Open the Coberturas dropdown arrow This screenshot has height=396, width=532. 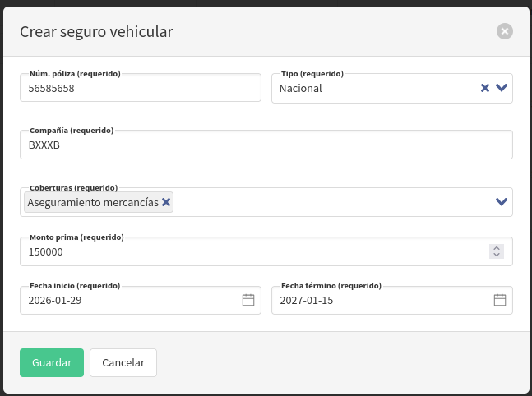(502, 202)
